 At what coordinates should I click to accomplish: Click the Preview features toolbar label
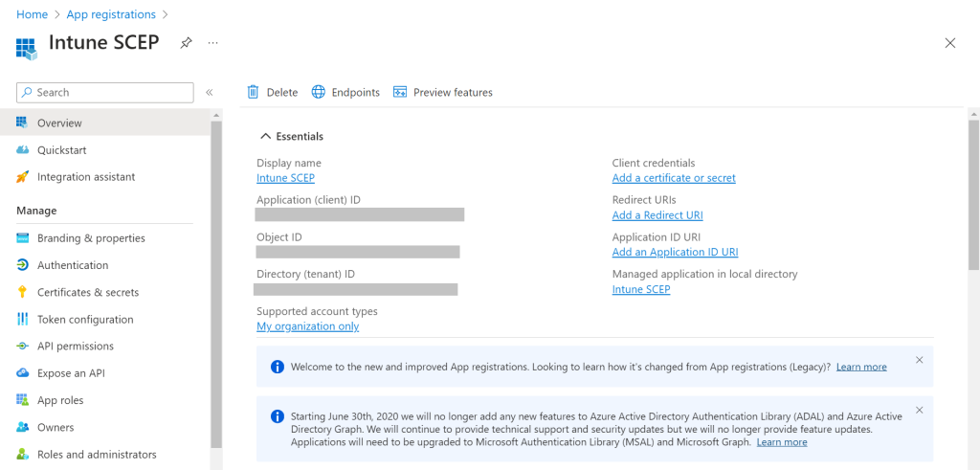pyautogui.click(x=453, y=93)
